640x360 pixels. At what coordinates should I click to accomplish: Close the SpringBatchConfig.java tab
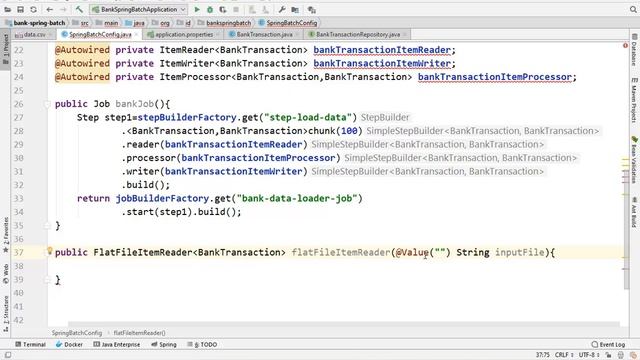click(x=137, y=35)
